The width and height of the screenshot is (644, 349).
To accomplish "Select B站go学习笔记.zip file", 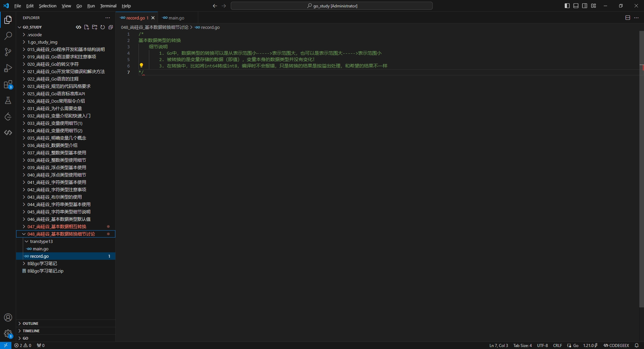I will pos(66,271).
